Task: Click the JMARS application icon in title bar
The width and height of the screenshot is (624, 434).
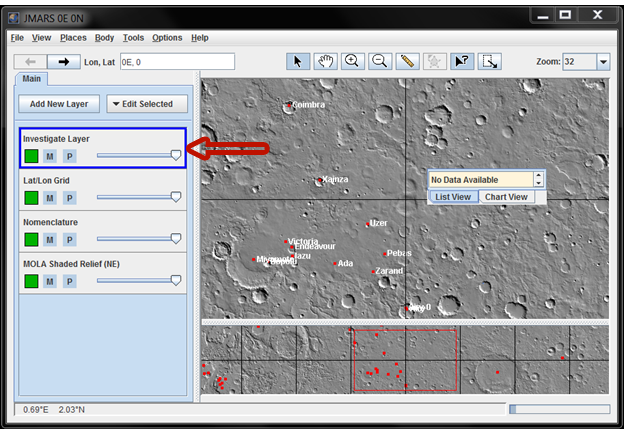Action: pyautogui.click(x=14, y=18)
